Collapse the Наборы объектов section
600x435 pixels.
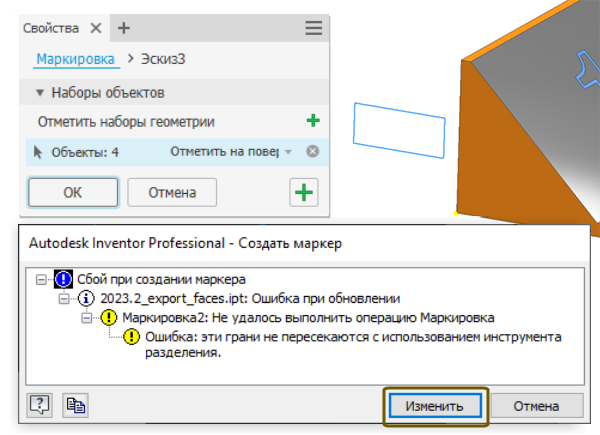coord(40,93)
